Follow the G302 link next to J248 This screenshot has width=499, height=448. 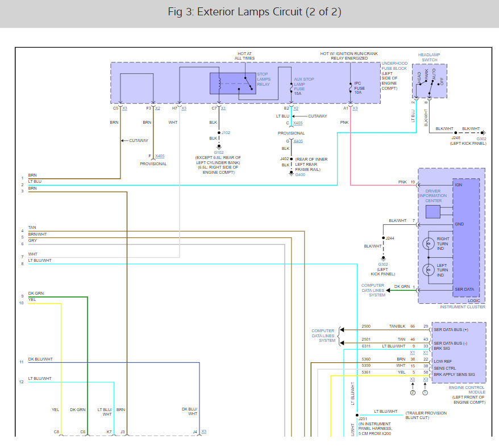pos(481,139)
